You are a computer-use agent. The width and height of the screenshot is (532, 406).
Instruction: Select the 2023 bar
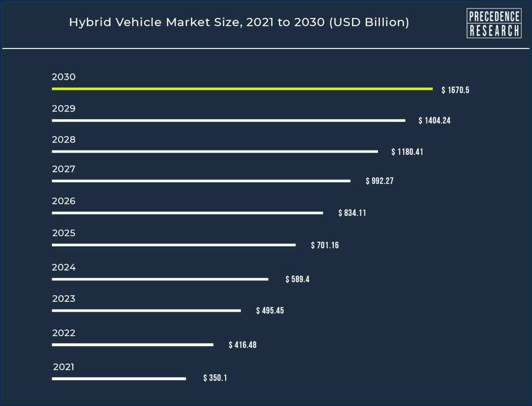(x=146, y=311)
